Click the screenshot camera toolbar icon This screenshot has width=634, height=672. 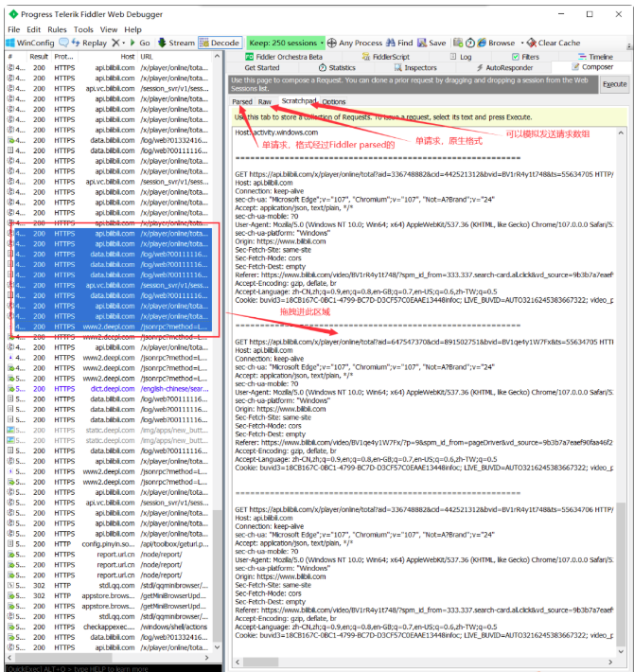[458, 43]
